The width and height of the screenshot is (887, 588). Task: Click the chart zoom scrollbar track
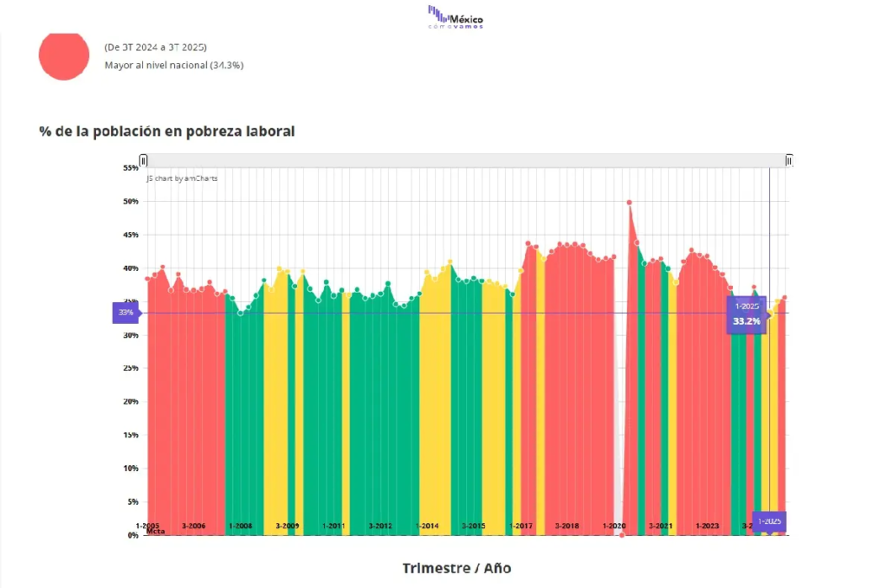pos(466,160)
